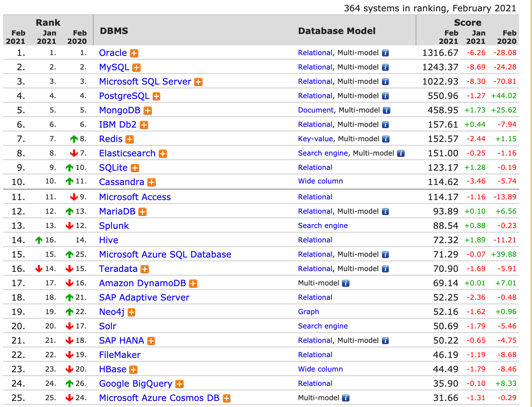Click the +44.02 change value for PostgreSQL
This screenshot has height=407, width=532.
click(x=504, y=96)
